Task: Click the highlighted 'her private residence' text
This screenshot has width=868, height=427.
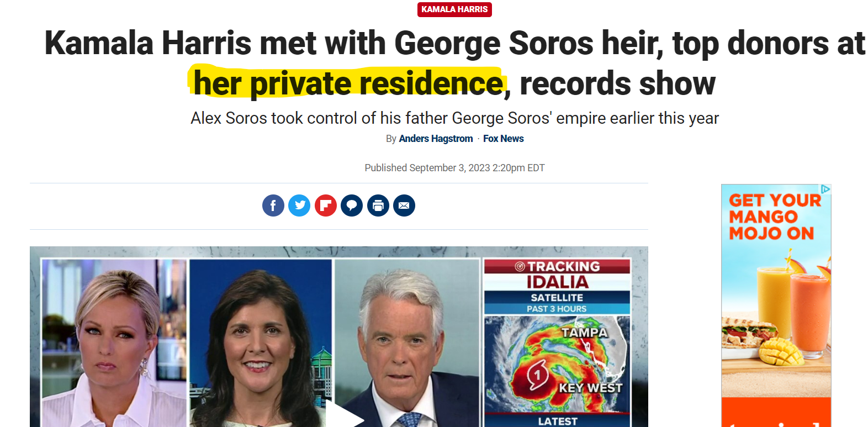Action: pos(348,83)
